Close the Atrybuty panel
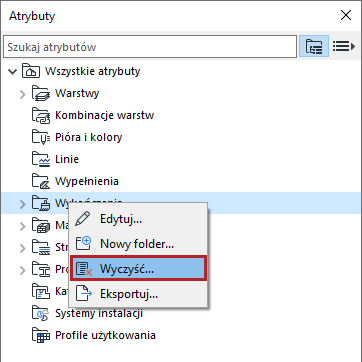The image size is (362, 362). 346,15
